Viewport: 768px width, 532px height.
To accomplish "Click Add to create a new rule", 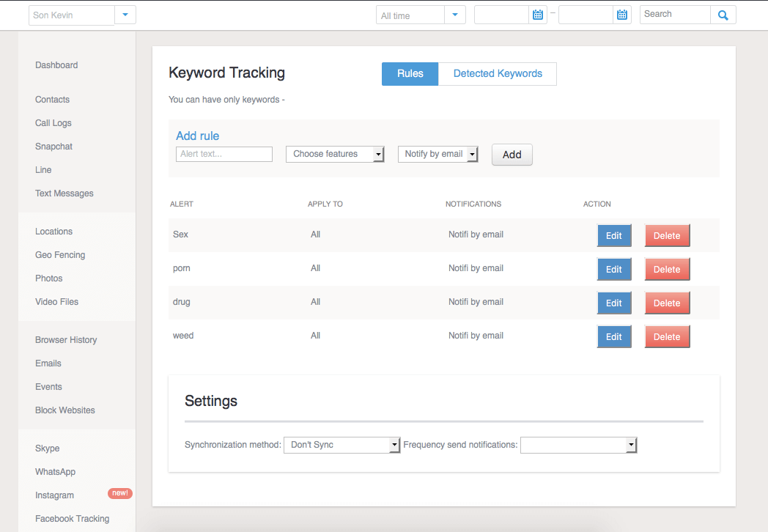I will 512,155.
